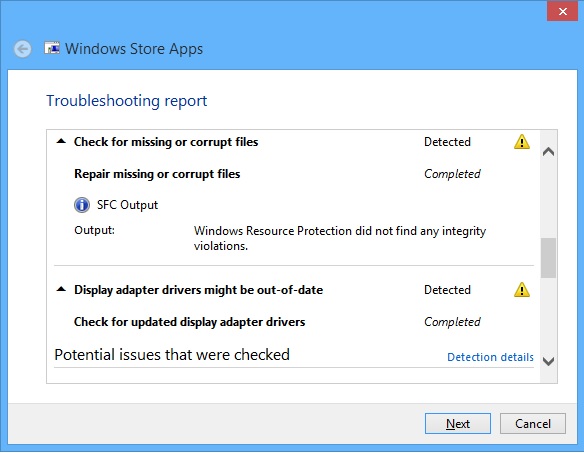
Task: Click the scrollbar up arrow
Action: click(549, 152)
